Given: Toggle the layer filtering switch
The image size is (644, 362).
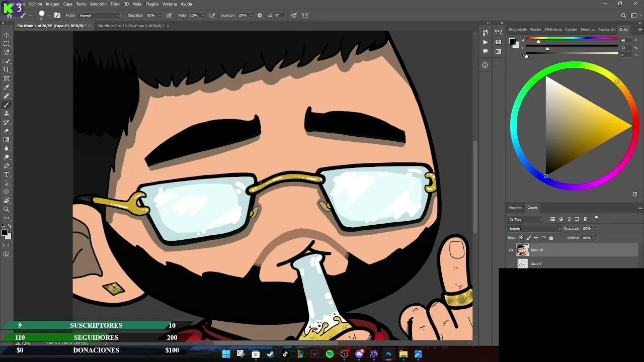Looking at the screenshot, I should (x=596, y=218).
